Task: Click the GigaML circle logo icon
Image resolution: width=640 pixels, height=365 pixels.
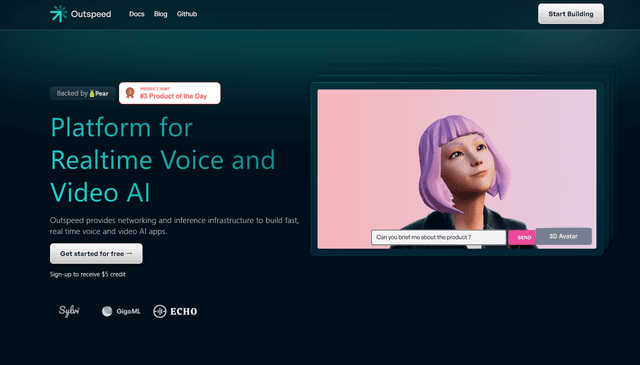Action: pyautogui.click(x=107, y=311)
